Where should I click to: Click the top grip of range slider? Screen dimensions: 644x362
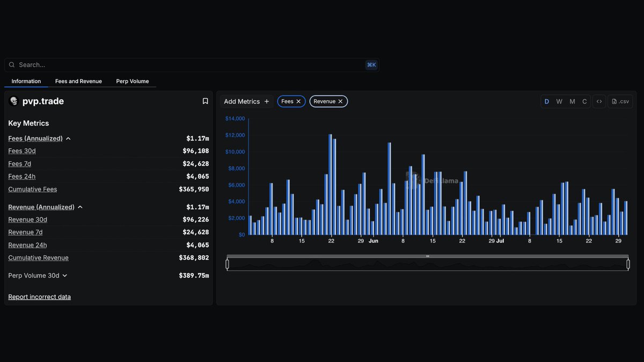[x=428, y=256]
